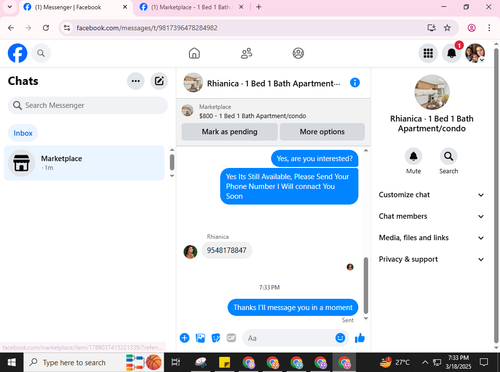Click the phone number message 9548178847
This screenshot has height=372, width=500.
click(227, 250)
